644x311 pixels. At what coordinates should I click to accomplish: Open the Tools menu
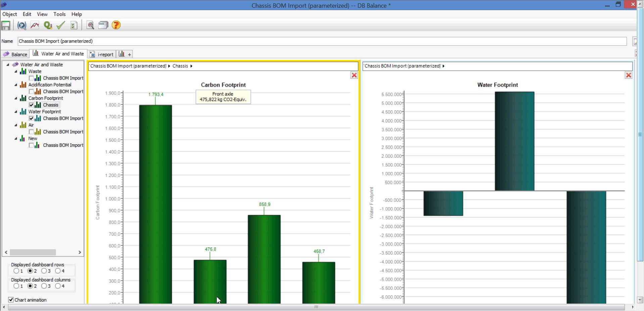tap(59, 14)
